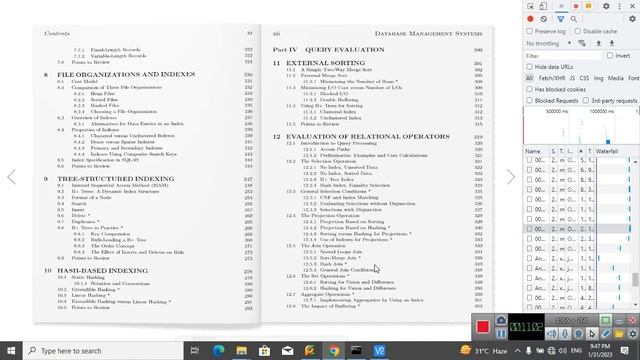Toggle recorder webcam icon
Viewport: 640px width, 360px height.
tap(578, 333)
